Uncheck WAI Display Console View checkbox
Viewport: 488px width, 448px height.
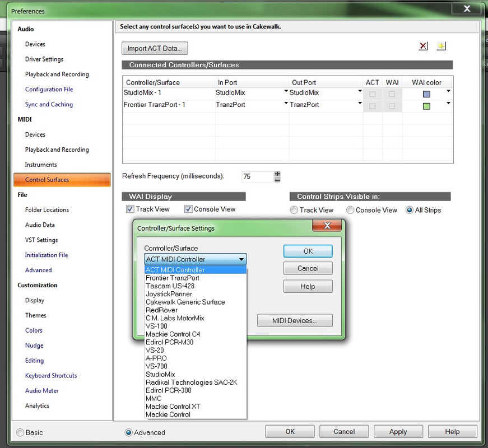[188, 209]
